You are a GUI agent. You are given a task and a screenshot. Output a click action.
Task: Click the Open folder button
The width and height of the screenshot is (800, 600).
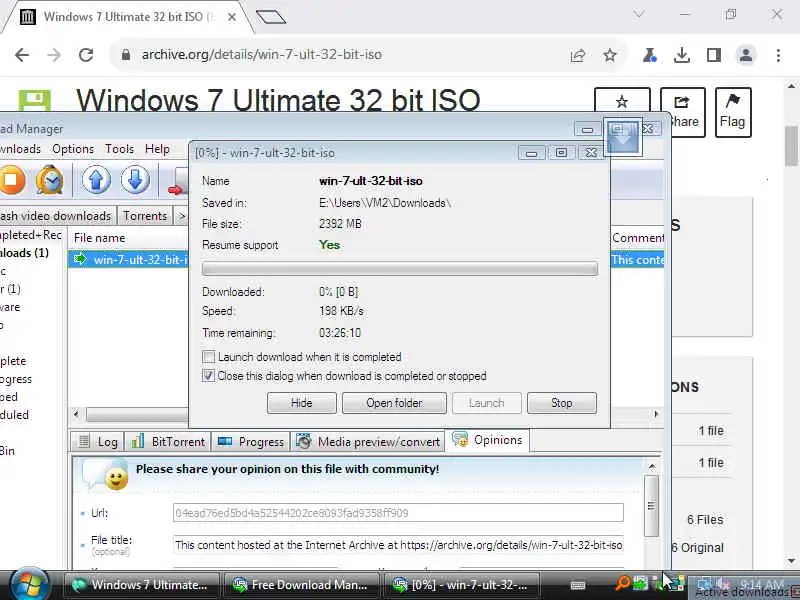pos(394,403)
